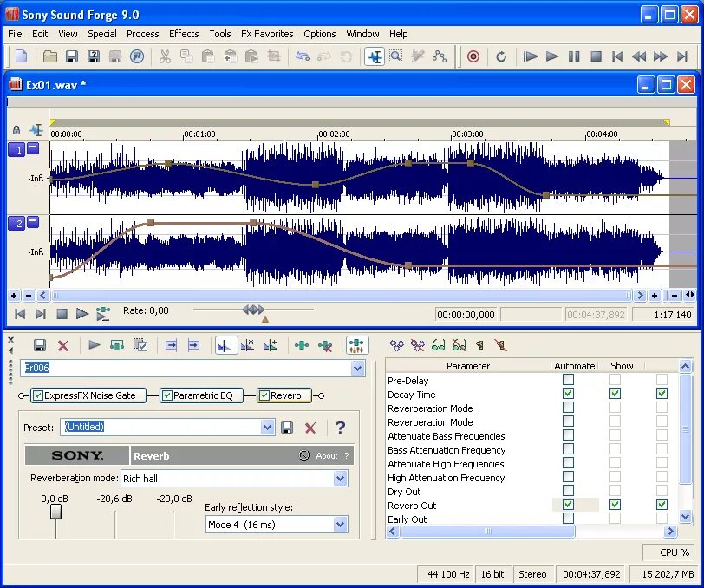Click channel 2 number button
The width and height of the screenshot is (704, 588).
(x=16, y=224)
